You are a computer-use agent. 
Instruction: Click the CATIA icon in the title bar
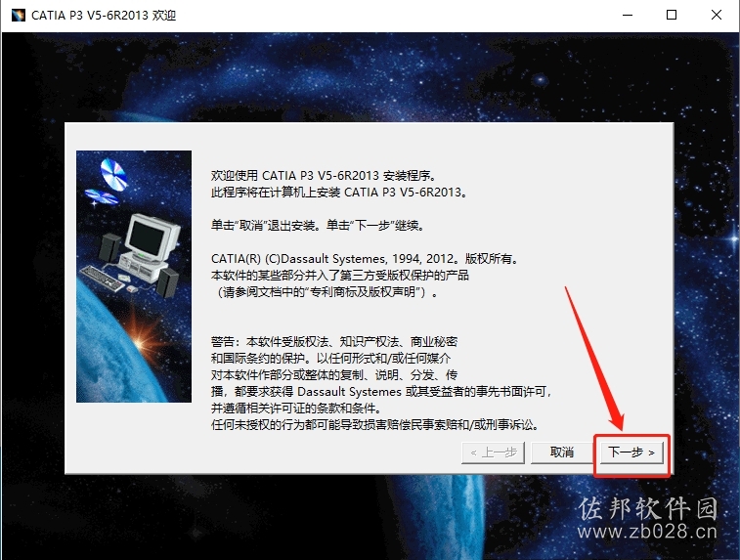19,15
